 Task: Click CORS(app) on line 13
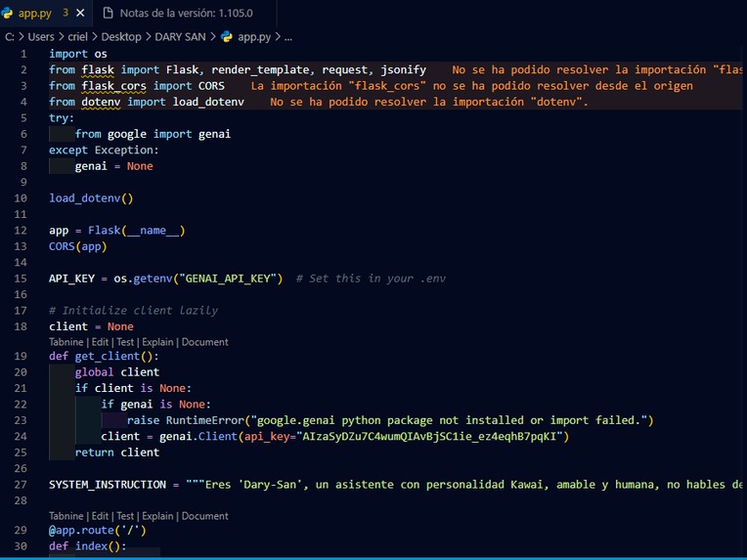tap(77, 246)
